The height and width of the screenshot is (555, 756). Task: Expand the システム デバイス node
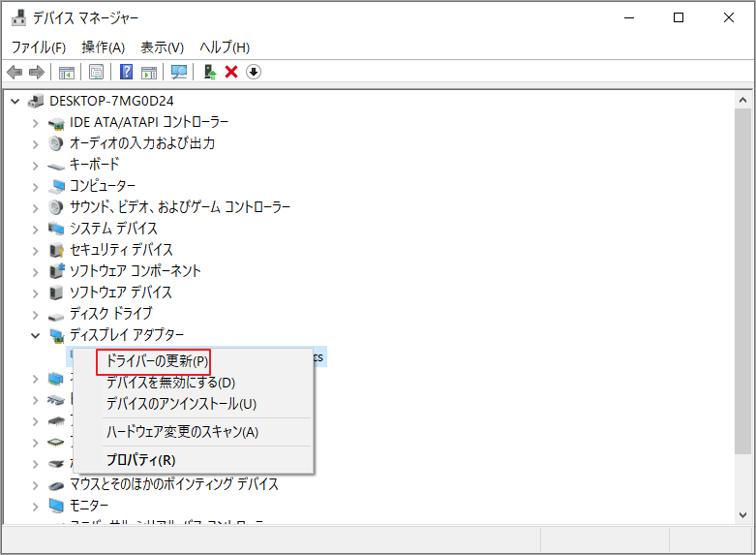35,230
